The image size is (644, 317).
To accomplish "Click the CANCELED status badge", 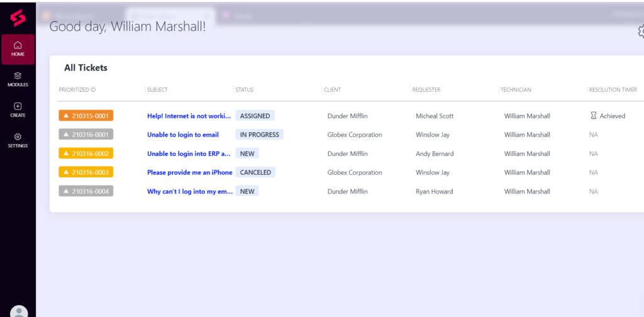I will (255, 172).
